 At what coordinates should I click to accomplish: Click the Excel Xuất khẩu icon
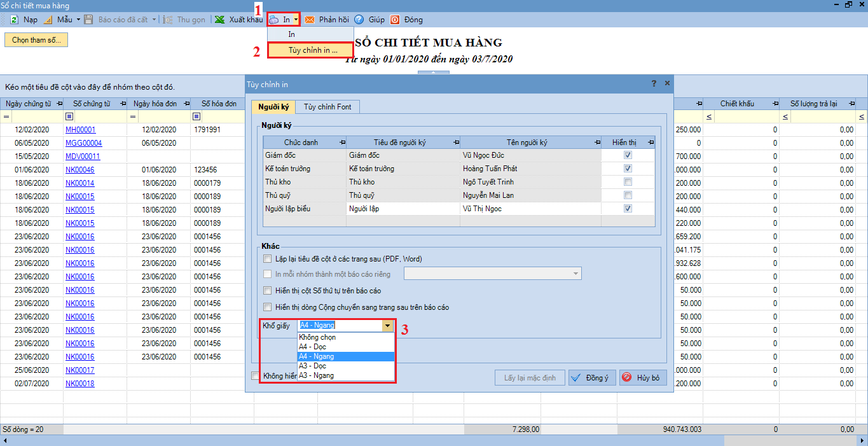tap(219, 20)
